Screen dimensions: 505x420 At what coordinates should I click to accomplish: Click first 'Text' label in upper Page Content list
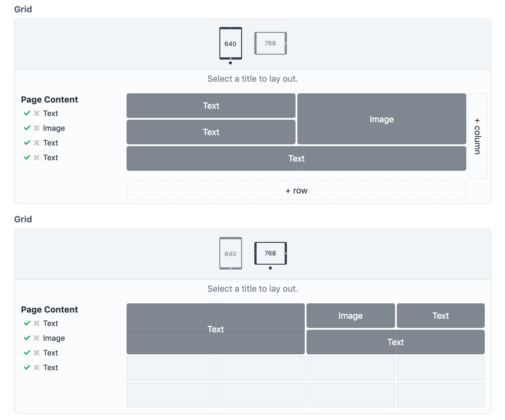[51, 113]
